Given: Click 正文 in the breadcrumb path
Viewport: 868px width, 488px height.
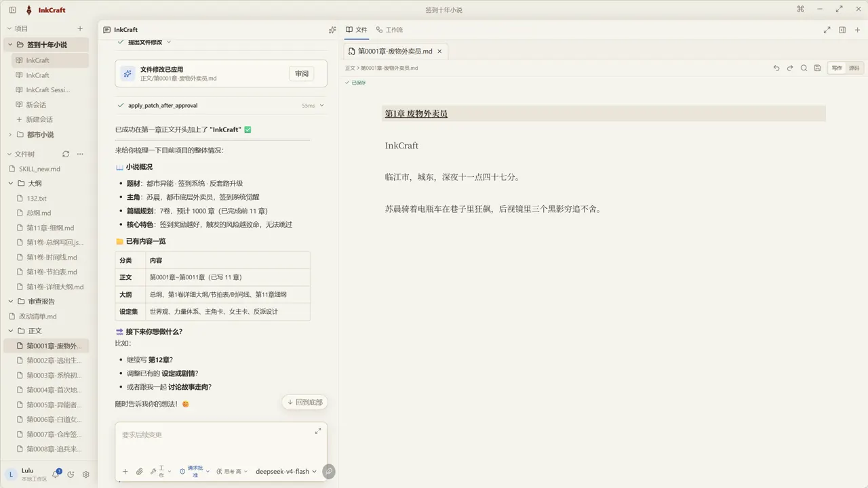Looking at the screenshot, I should (350, 68).
